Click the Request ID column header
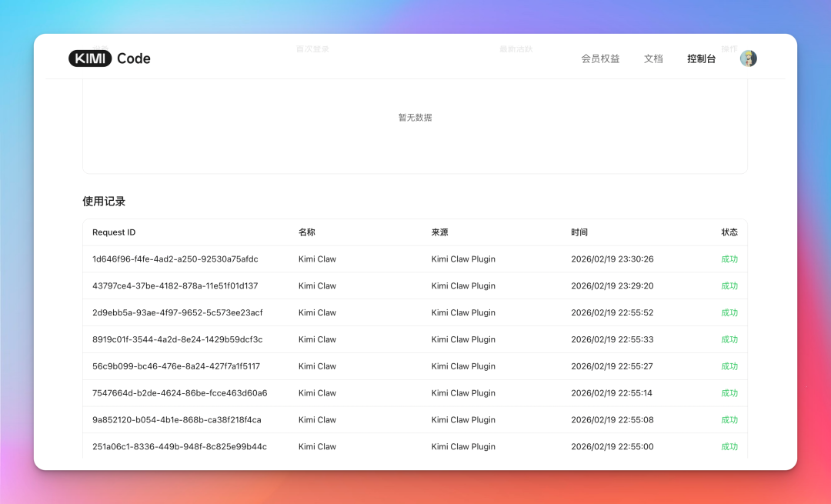This screenshot has height=504, width=831. (x=114, y=232)
